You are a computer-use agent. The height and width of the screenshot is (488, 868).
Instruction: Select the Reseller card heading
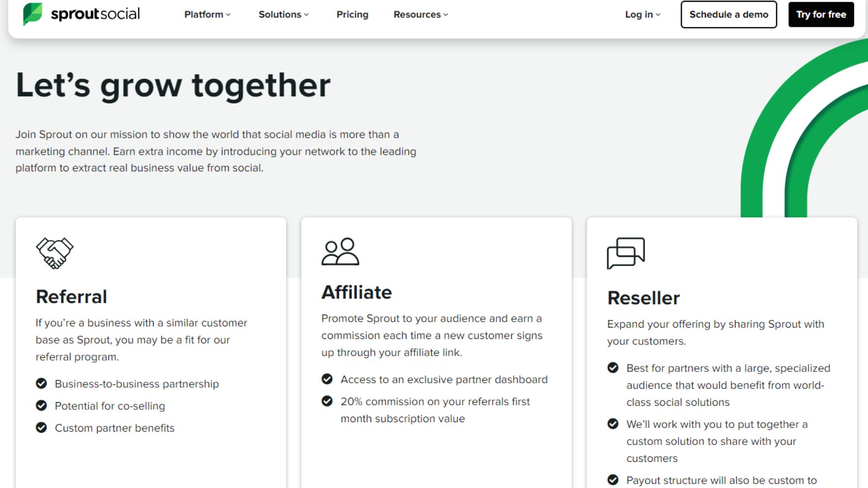point(643,298)
